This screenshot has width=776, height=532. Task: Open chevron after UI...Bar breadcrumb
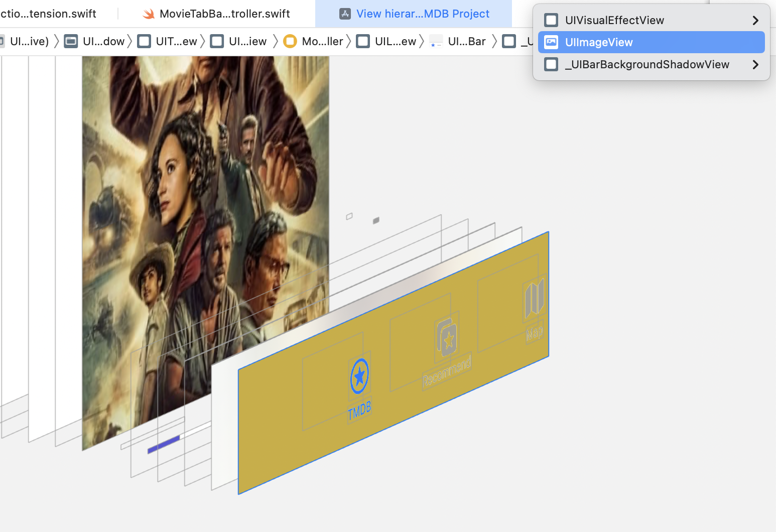(494, 41)
